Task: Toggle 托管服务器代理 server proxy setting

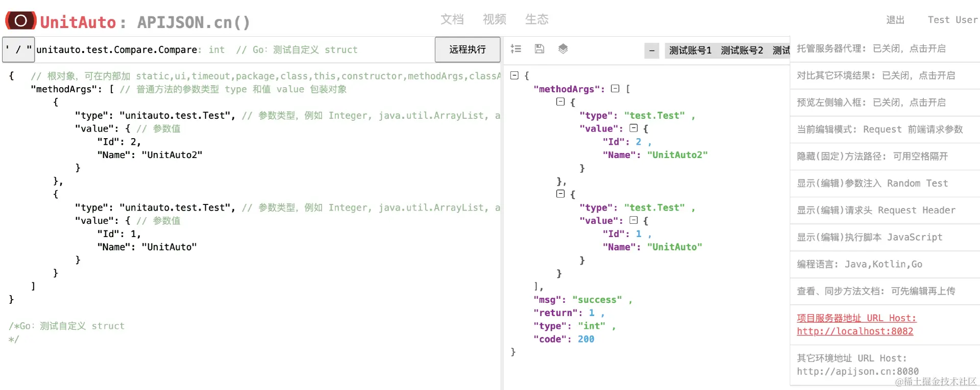Action: click(x=885, y=49)
